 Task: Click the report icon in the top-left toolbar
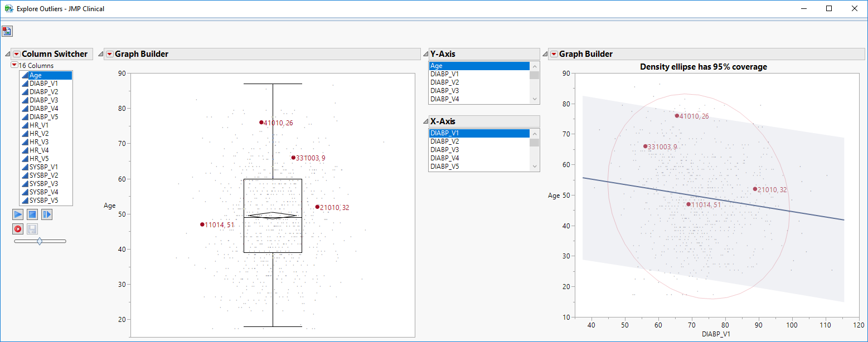[x=7, y=31]
